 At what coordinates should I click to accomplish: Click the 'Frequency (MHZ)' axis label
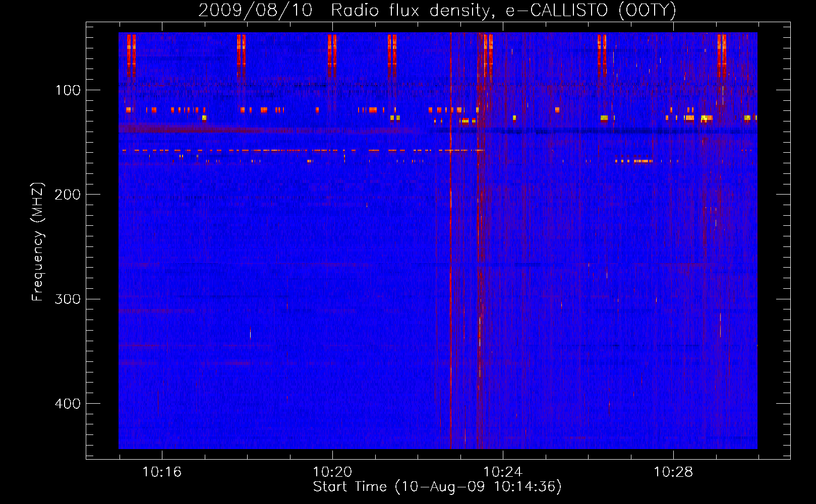point(37,242)
